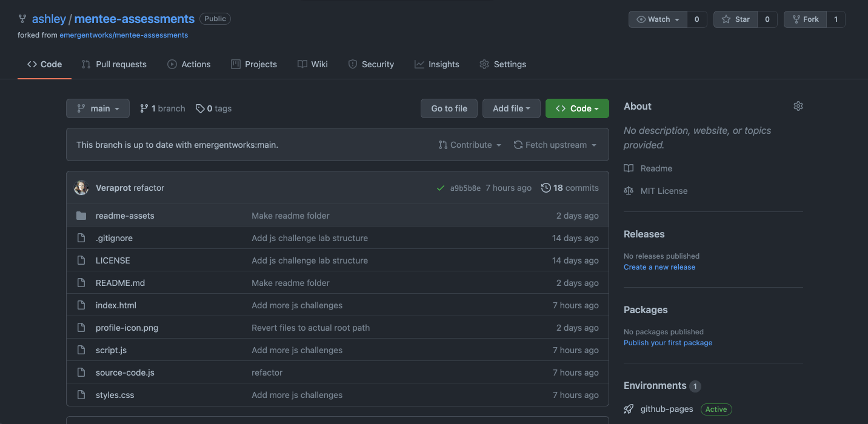Switch to the Insights tab
Screen dimensions: 868x424
tap(437, 64)
